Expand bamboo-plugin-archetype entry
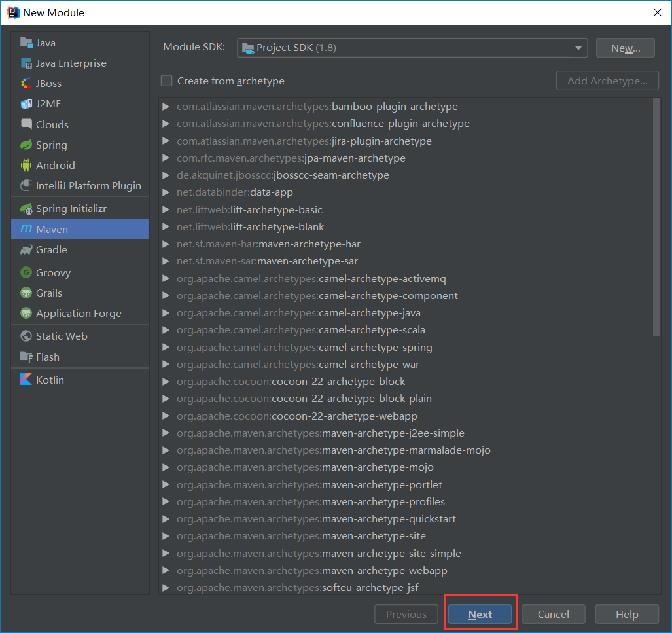The image size is (672, 633). click(166, 107)
